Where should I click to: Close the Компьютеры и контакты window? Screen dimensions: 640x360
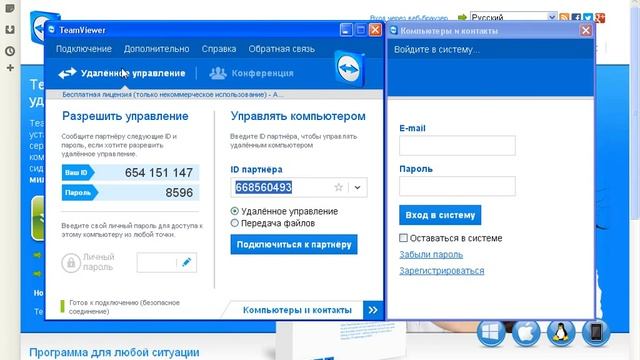pos(586,31)
